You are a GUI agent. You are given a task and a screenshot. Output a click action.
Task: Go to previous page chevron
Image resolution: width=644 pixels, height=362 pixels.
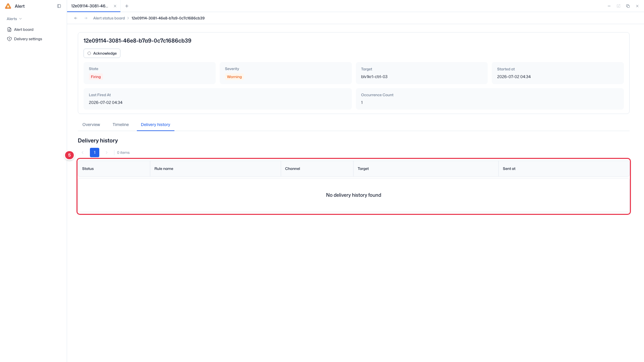pos(83,153)
